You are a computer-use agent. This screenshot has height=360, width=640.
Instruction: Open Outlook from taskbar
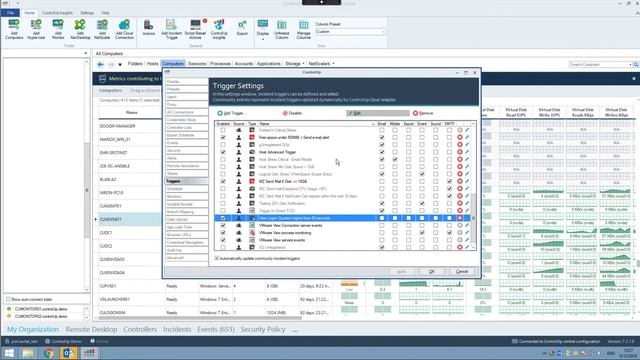point(69,353)
